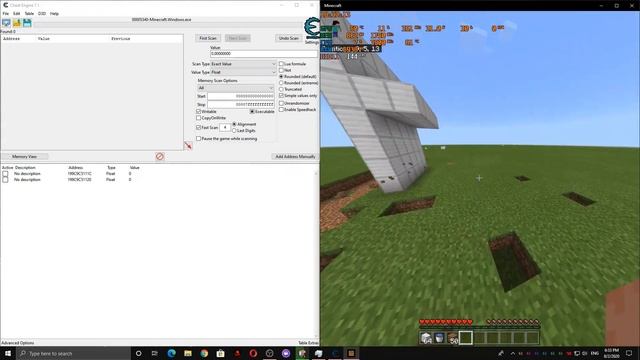640x360 pixels.
Task: Switch to Minecraft taskbar icon
Action: coord(351,353)
